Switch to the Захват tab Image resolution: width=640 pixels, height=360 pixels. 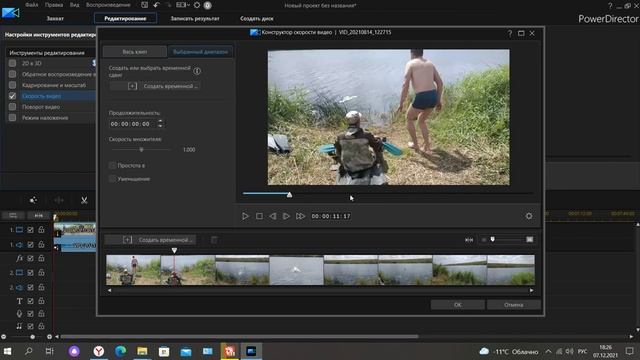(55, 18)
